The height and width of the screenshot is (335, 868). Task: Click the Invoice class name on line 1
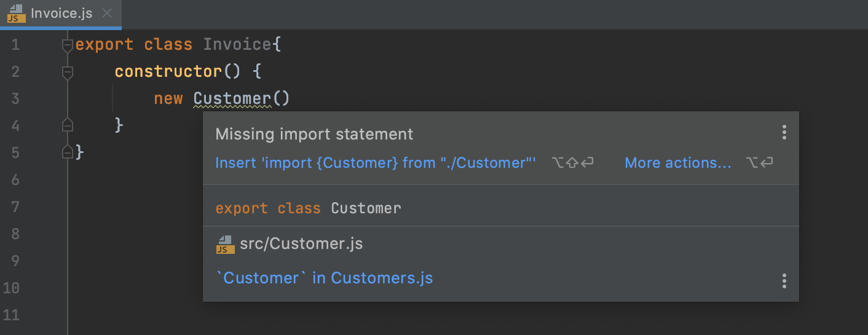[x=237, y=45]
